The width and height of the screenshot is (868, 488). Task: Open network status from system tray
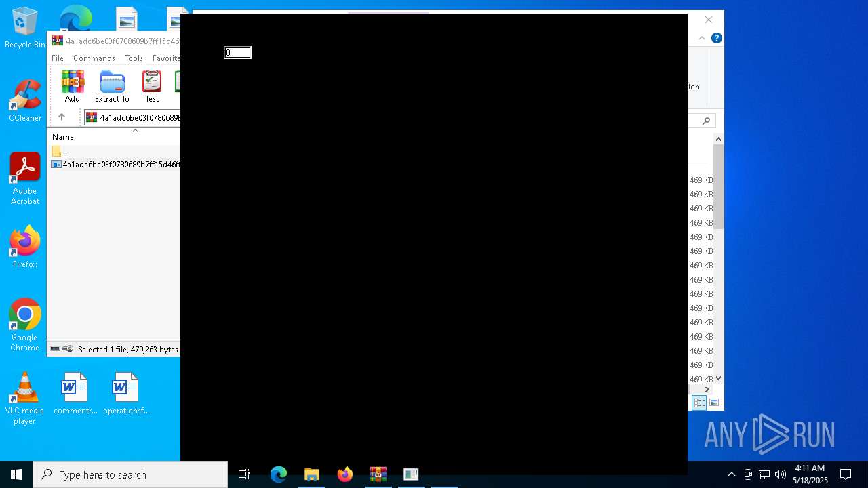(x=764, y=474)
